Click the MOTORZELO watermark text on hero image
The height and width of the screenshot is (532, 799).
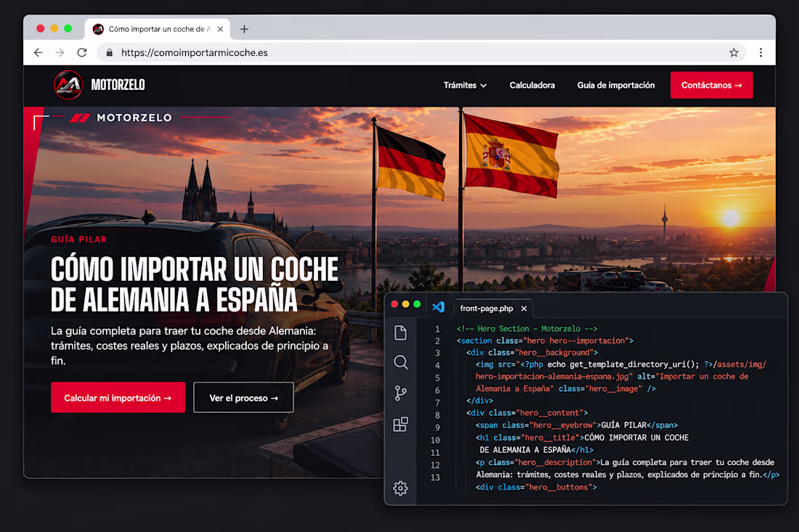click(134, 118)
